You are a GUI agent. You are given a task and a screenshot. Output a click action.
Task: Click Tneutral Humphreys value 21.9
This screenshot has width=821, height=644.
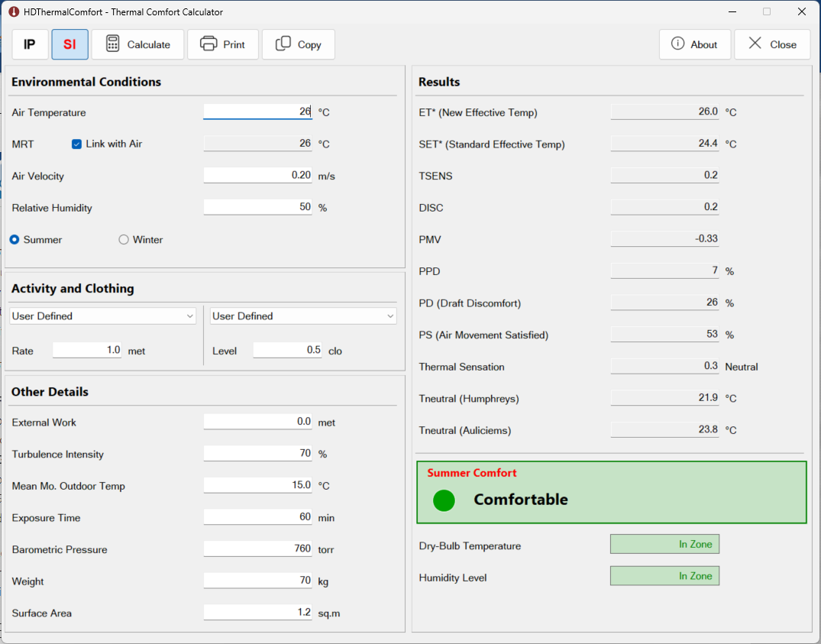(x=664, y=398)
